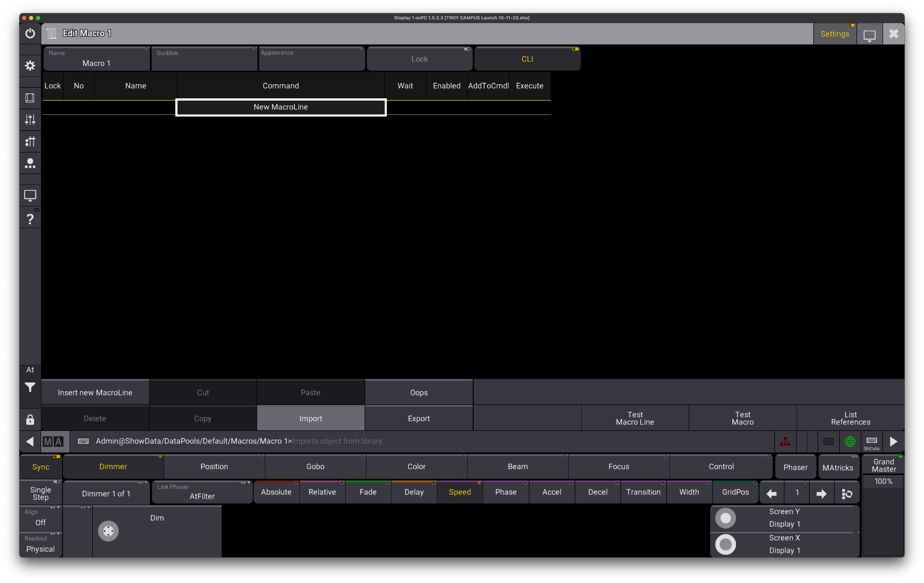Open the Readout Physical dropdown

[41, 544]
